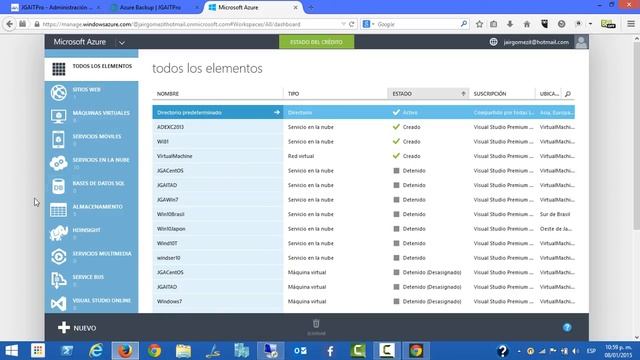Click the account email in header
The height and width of the screenshot is (360, 640).
(x=536, y=42)
